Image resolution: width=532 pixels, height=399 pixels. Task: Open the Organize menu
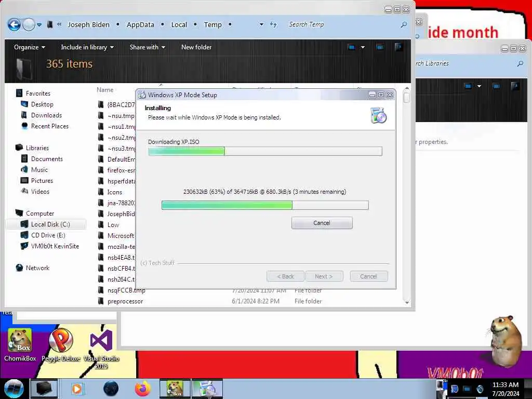30,47
